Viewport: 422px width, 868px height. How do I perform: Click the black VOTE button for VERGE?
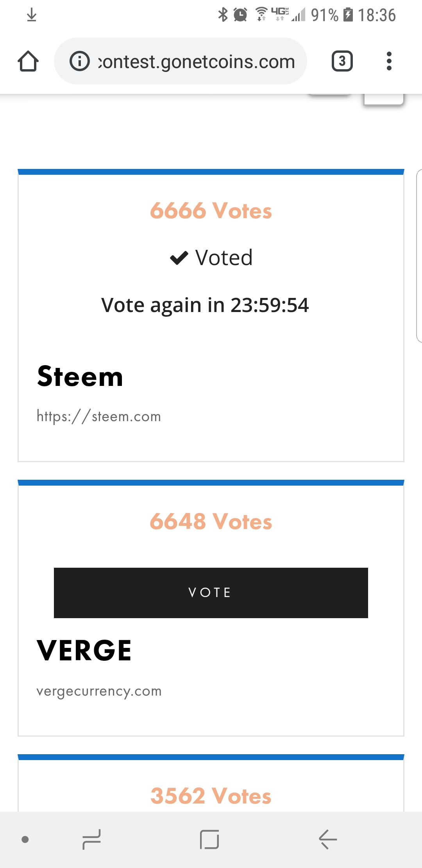click(211, 593)
